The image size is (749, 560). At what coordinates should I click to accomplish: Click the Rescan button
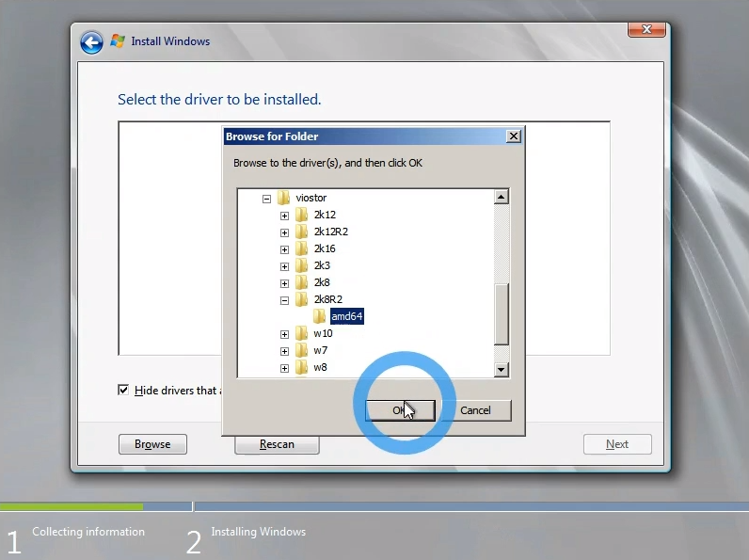tap(277, 444)
